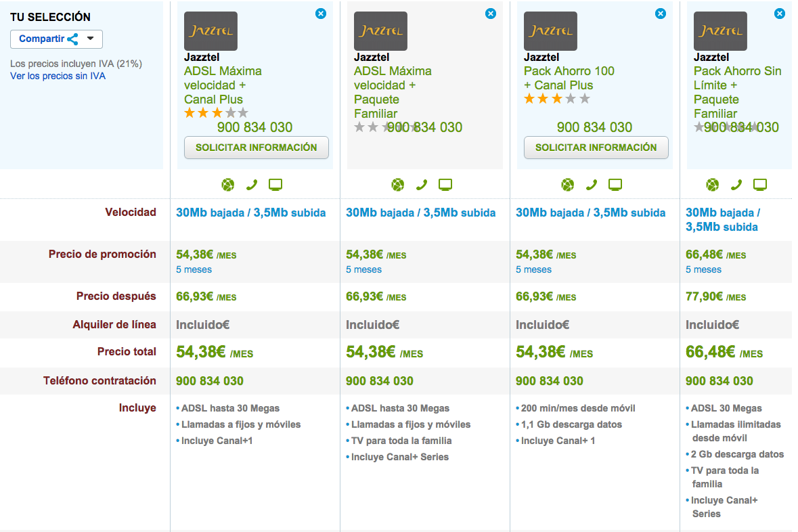Click Jazztel logo of Pack Ahorro Sin Límite
This screenshot has height=532, width=798.
[x=721, y=31]
